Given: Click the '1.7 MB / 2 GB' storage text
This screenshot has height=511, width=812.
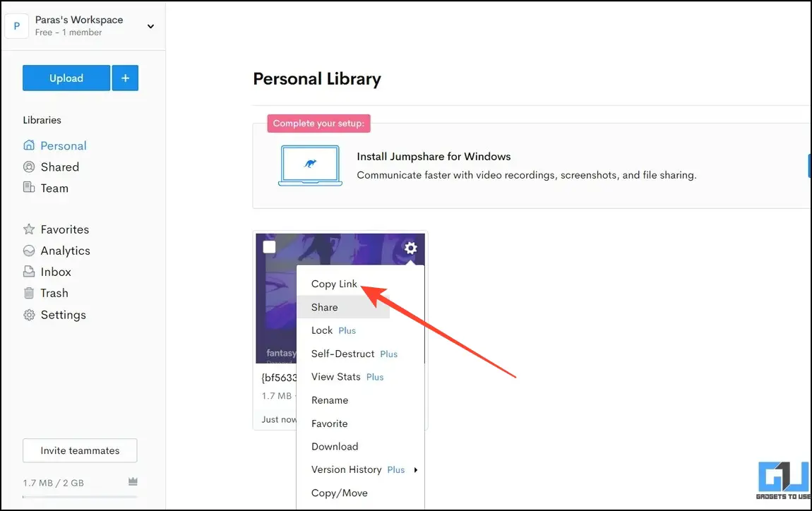Looking at the screenshot, I should (54, 483).
